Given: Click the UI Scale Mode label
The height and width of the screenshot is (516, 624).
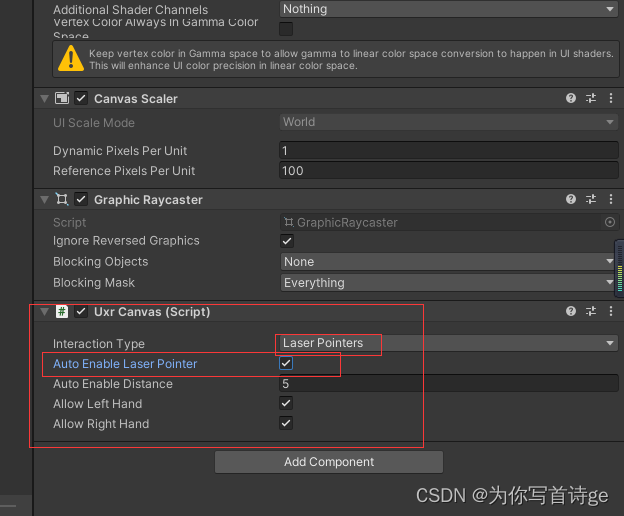Looking at the screenshot, I should (x=94, y=123).
